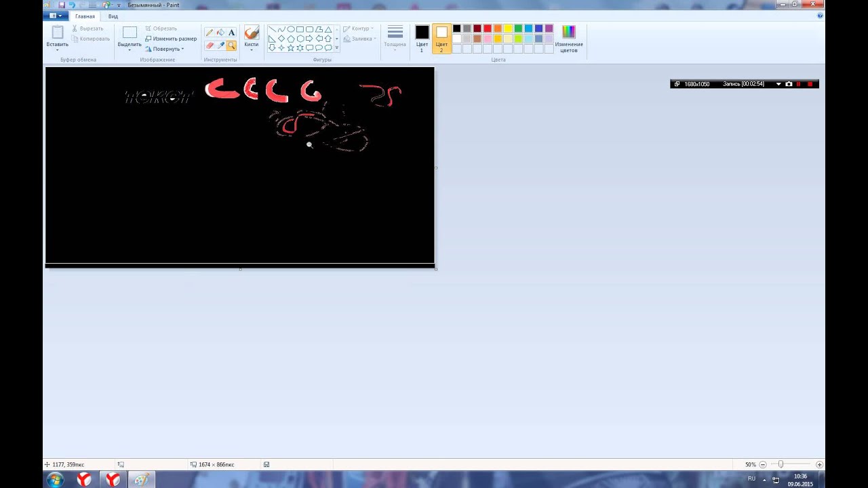The width and height of the screenshot is (868, 488).
Task: Open the Толщина line thickness dropdown
Action: click(395, 39)
